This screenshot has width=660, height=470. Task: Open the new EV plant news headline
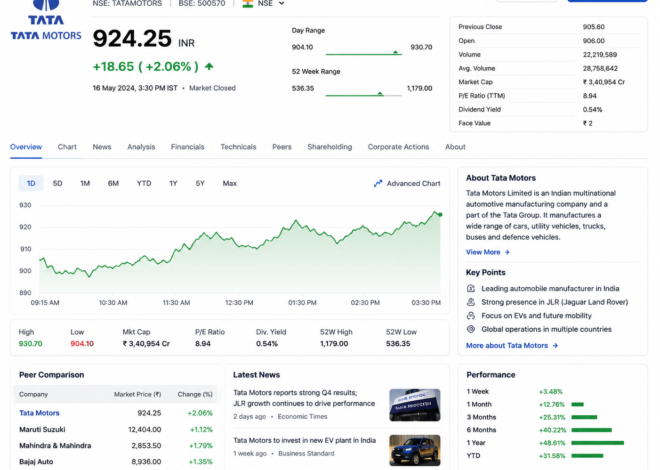pyautogui.click(x=304, y=440)
